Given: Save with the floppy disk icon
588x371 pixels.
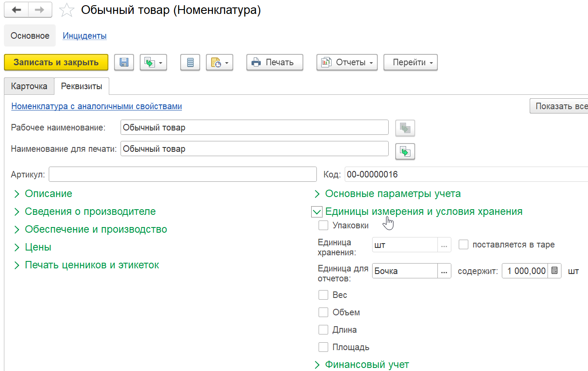Looking at the screenshot, I should (x=124, y=62).
